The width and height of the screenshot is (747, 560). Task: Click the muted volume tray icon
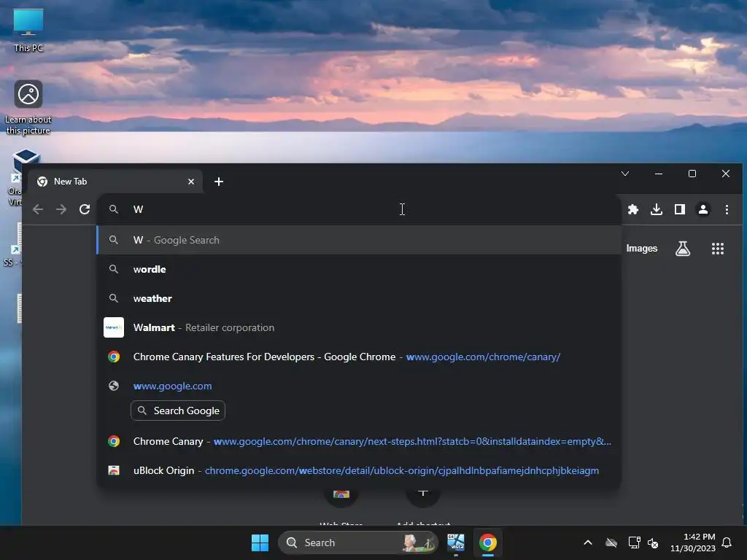[x=653, y=542]
